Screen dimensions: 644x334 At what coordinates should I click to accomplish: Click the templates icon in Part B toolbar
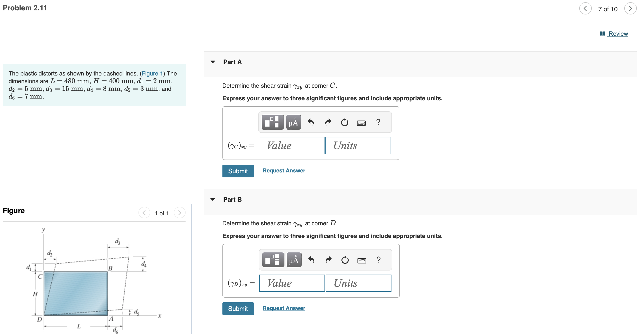click(273, 260)
